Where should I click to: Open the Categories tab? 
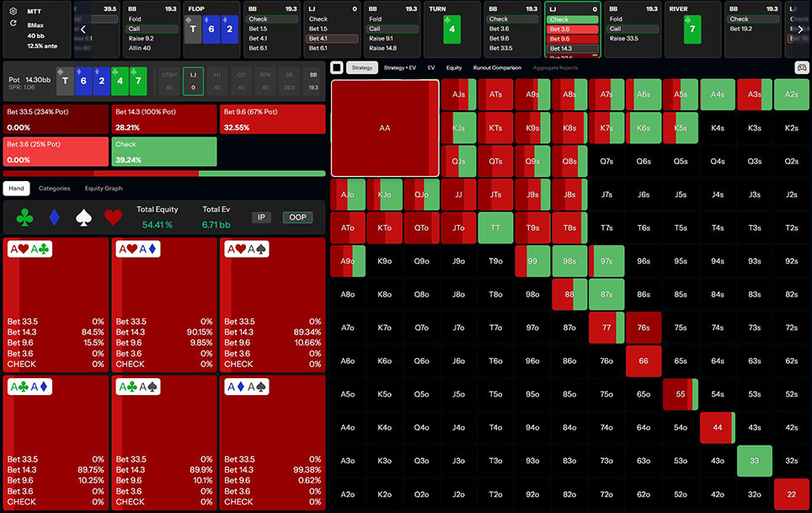pyautogui.click(x=55, y=189)
